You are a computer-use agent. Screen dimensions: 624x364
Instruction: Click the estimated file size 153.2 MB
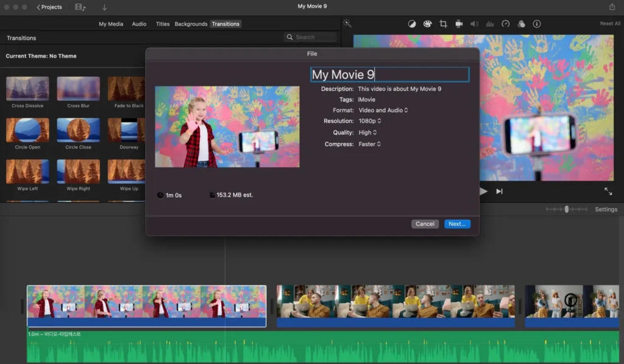[235, 195]
